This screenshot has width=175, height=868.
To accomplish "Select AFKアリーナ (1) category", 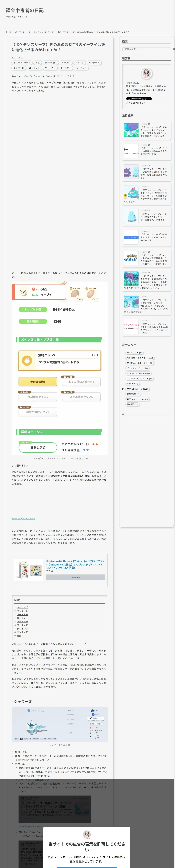I will [134, 353].
